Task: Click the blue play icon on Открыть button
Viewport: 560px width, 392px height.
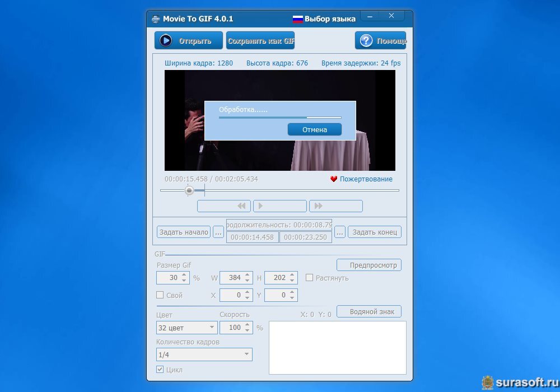Action: coord(165,40)
